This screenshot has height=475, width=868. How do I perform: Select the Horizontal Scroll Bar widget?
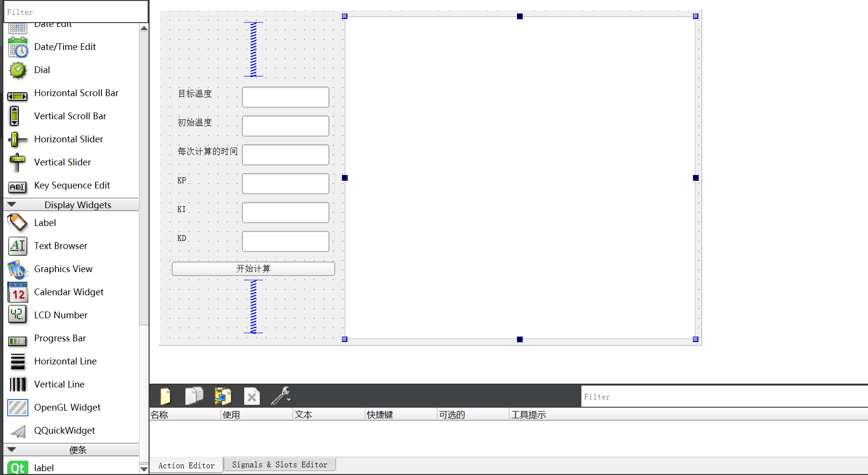tap(76, 93)
